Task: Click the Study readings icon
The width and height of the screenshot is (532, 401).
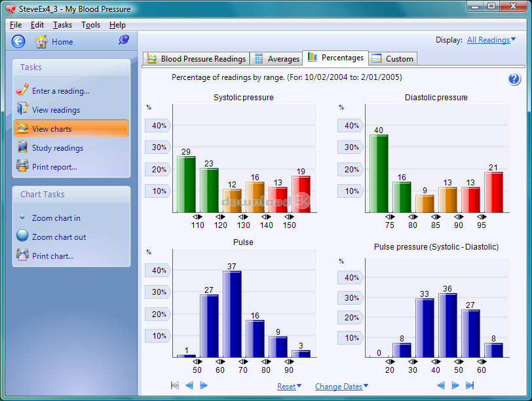Action: (22, 147)
